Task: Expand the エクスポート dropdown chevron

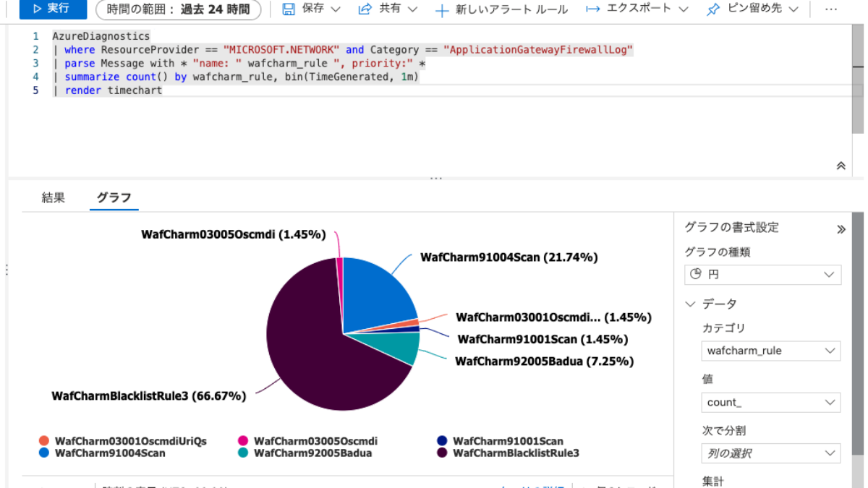Action: tap(685, 9)
